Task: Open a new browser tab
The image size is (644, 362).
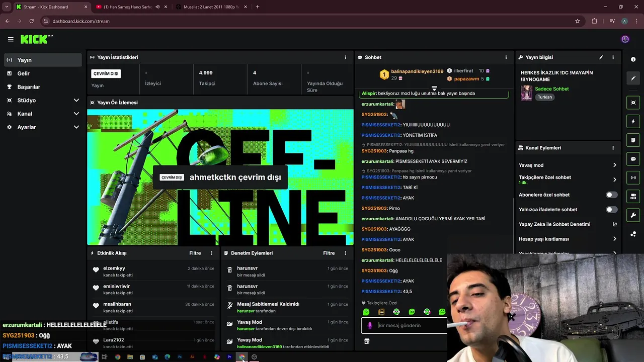Action: pyautogui.click(x=258, y=7)
